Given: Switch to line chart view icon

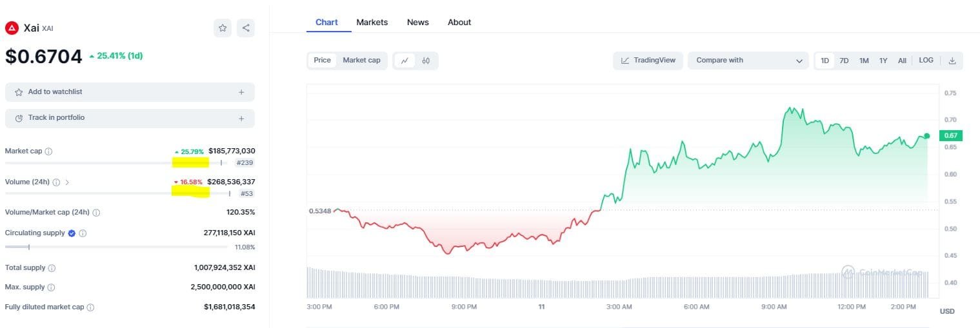Looking at the screenshot, I should point(405,61).
